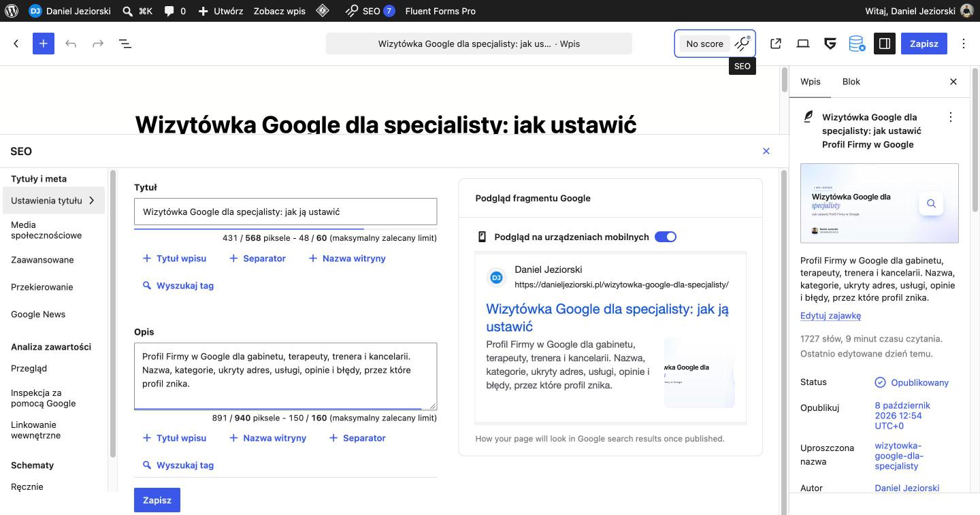980x515 pixels.
Task: Open Zaawansowane SEO settings
Action: (x=42, y=260)
